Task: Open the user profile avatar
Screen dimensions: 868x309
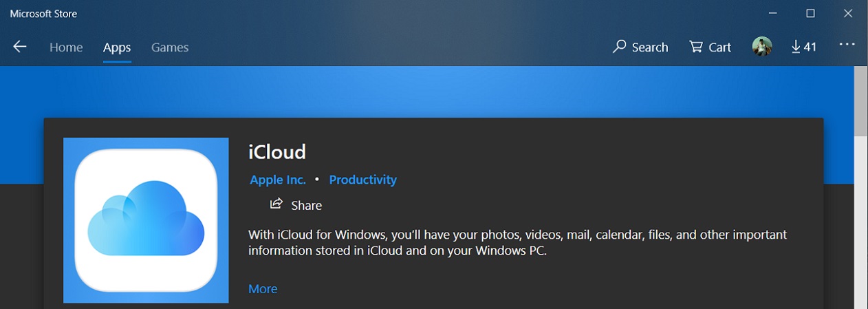Action: (x=762, y=47)
